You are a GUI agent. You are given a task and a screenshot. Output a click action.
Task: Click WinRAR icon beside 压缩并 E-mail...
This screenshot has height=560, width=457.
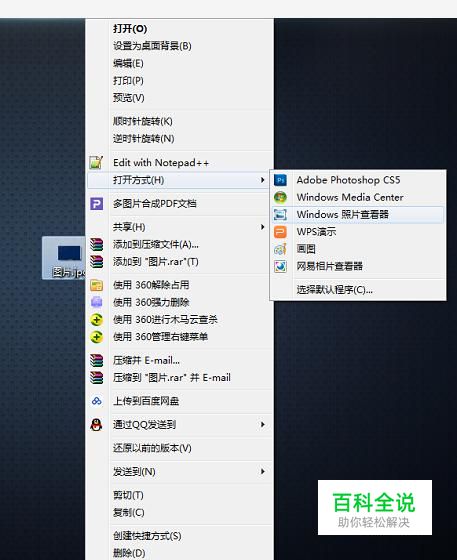96,360
